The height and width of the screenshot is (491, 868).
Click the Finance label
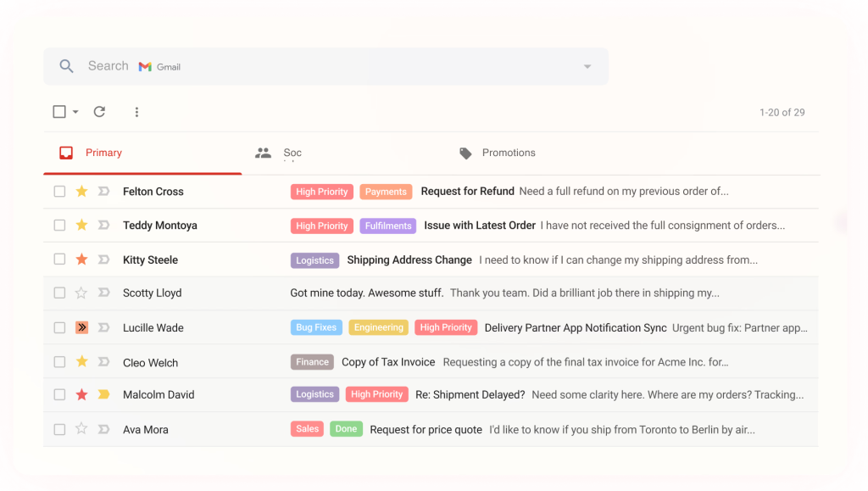tap(312, 362)
